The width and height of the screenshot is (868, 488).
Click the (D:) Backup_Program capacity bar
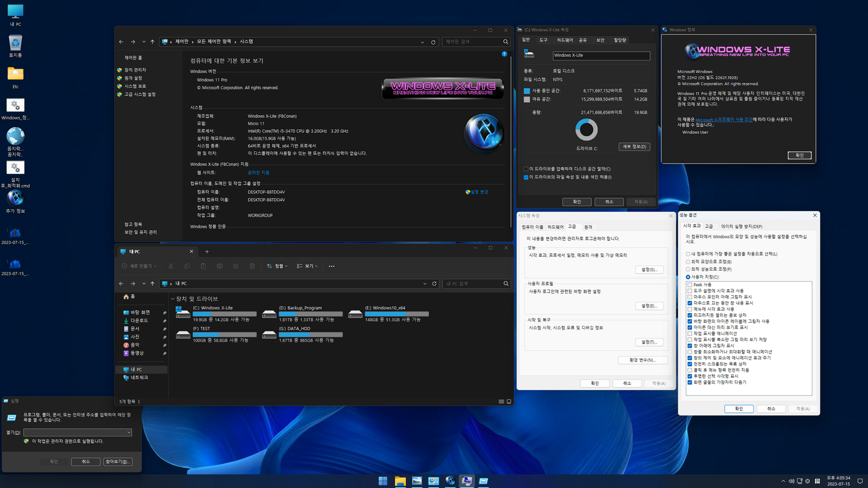click(311, 314)
